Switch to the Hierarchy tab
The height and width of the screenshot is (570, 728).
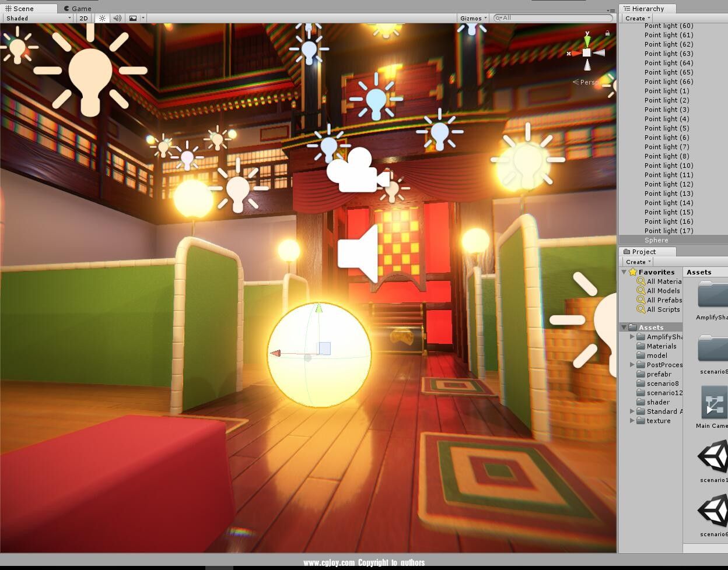pyautogui.click(x=646, y=8)
